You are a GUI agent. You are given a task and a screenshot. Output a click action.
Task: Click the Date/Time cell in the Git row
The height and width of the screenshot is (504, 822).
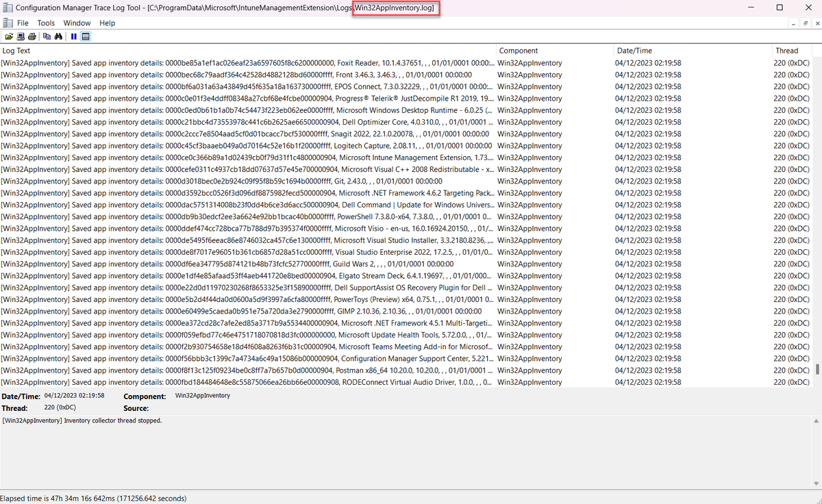click(x=648, y=181)
